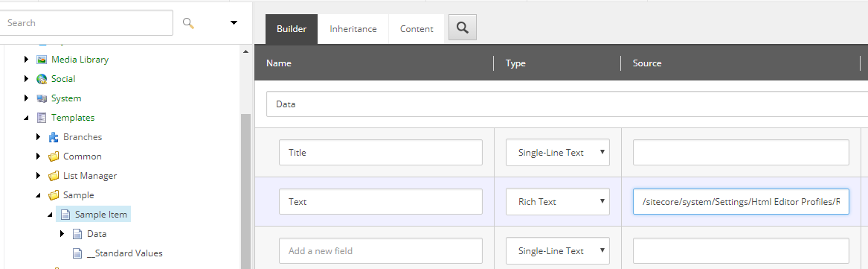
Task: Expand the System node
Action: point(26,98)
